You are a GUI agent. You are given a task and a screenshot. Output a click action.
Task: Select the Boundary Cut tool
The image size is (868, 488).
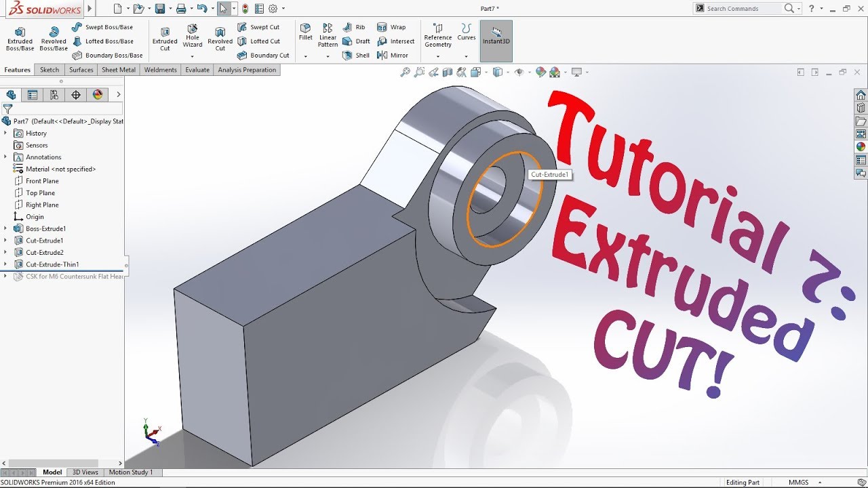(x=263, y=56)
